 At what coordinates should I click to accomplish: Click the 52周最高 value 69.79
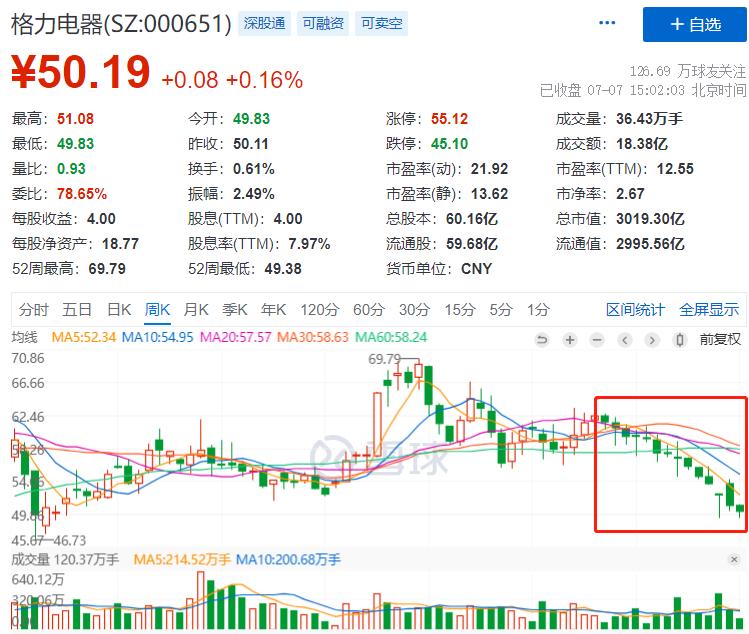tap(107, 269)
